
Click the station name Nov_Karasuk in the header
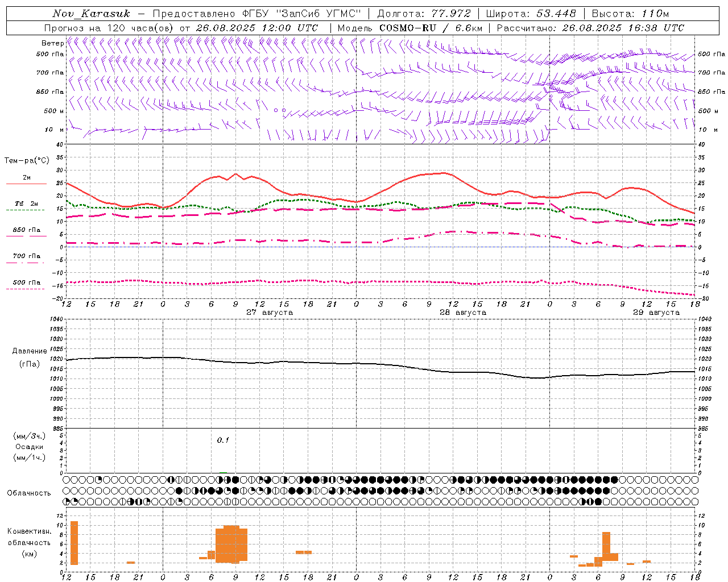click(x=91, y=14)
